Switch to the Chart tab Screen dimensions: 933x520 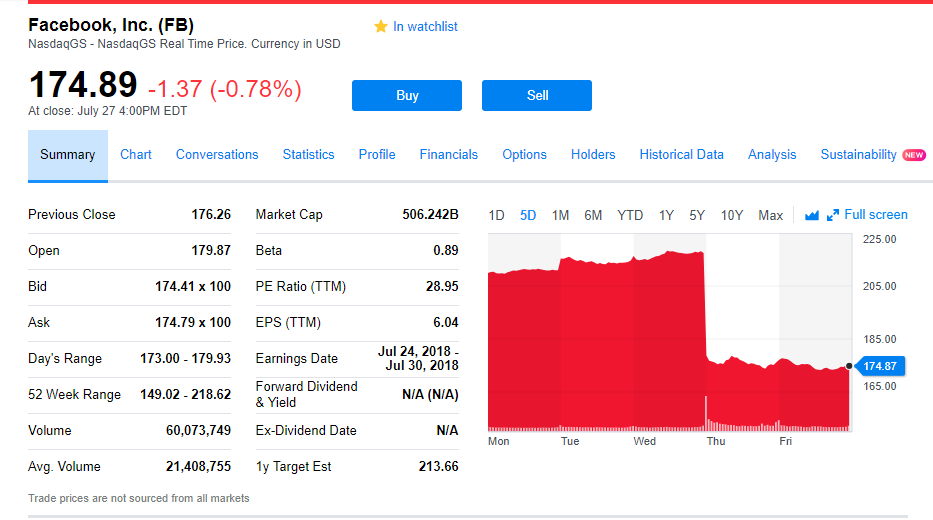[136, 155]
